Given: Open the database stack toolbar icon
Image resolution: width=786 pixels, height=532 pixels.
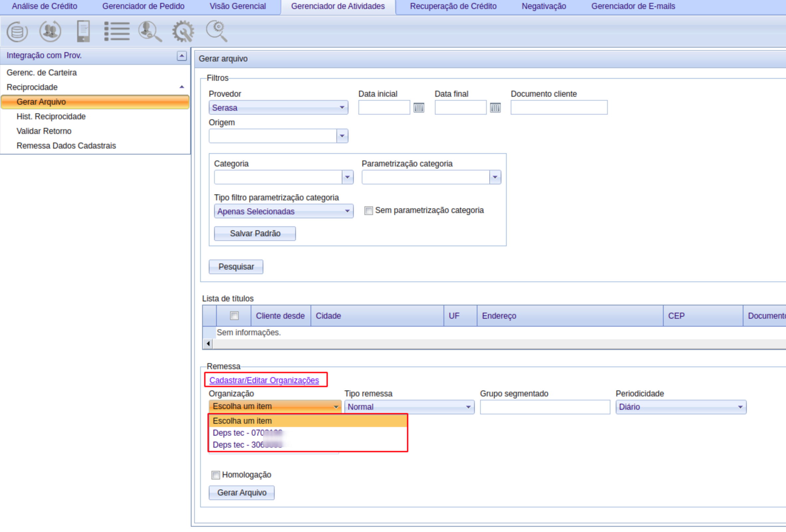Looking at the screenshot, I should (x=17, y=32).
